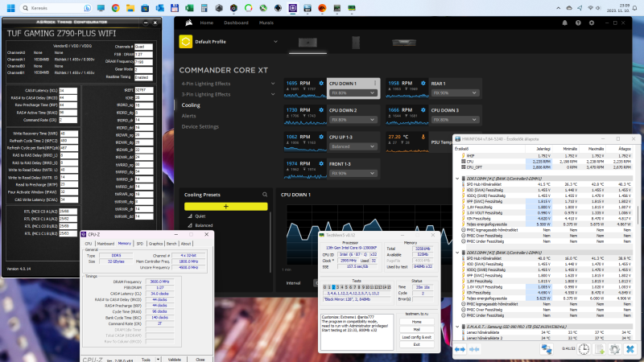The width and height of the screenshot is (644, 362).
Task: Click HWiNFO log file add icon
Action: (600, 349)
